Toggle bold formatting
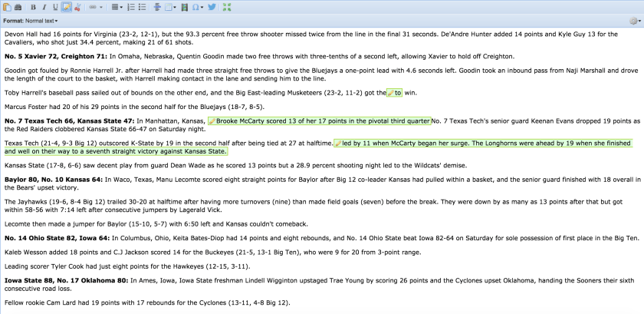 [33, 7]
